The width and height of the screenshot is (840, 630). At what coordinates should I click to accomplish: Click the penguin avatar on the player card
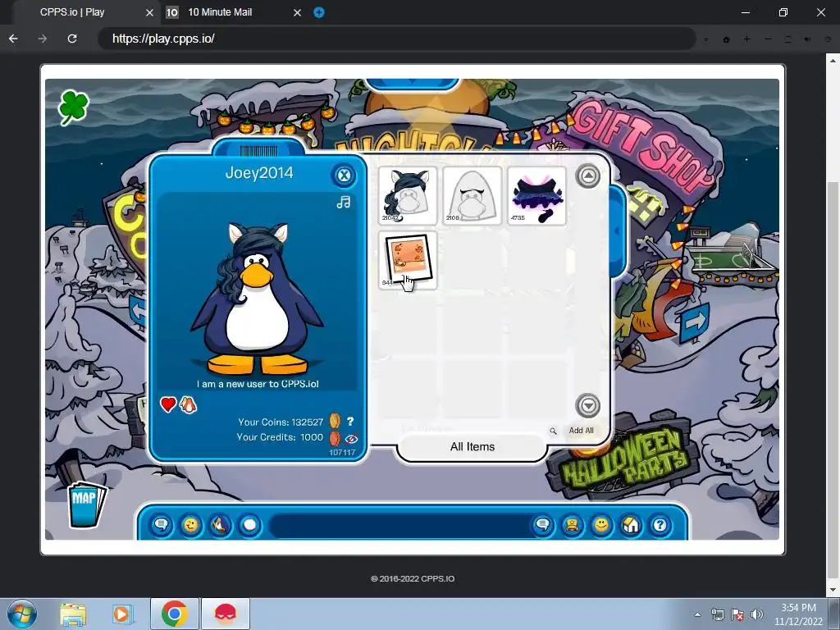click(x=257, y=298)
